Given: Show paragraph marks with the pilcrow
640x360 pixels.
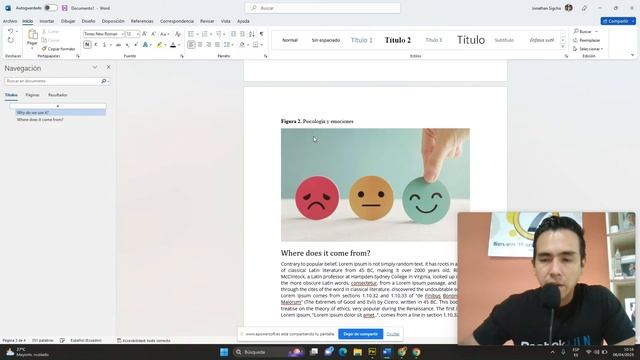Looking at the screenshot, I should point(262,34).
